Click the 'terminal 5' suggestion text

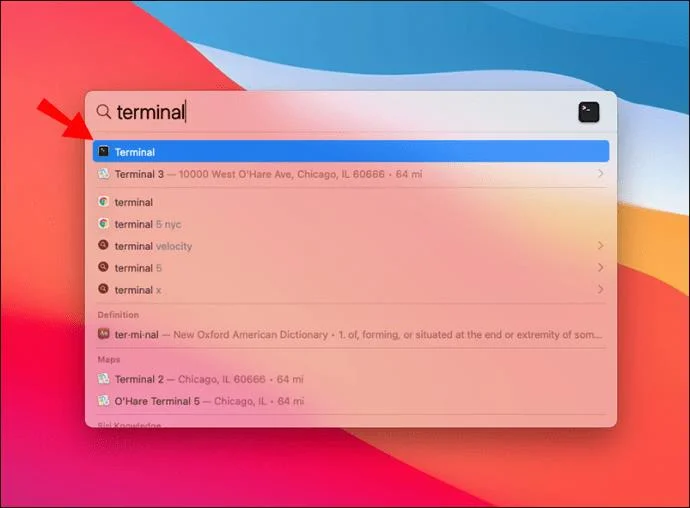(x=138, y=268)
